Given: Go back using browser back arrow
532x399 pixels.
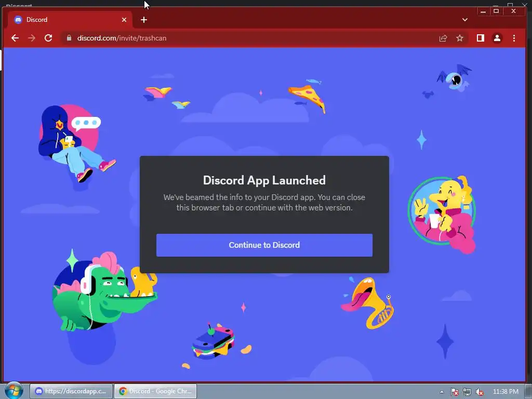Looking at the screenshot, I should [15, 38].
